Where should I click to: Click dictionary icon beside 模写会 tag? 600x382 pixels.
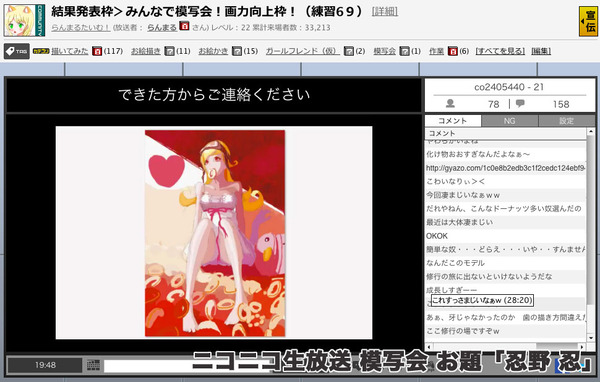(404, 51)
